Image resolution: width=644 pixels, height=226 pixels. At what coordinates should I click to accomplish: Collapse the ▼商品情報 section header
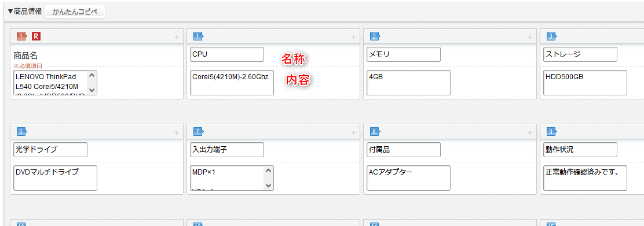point(25,12)
